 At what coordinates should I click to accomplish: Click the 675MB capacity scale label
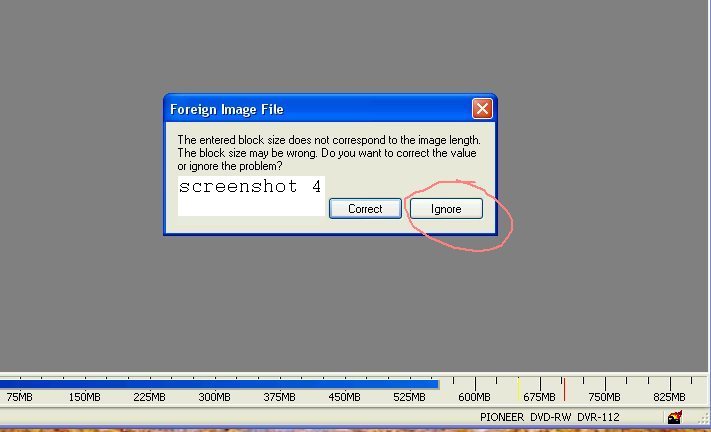pos(539,397)
